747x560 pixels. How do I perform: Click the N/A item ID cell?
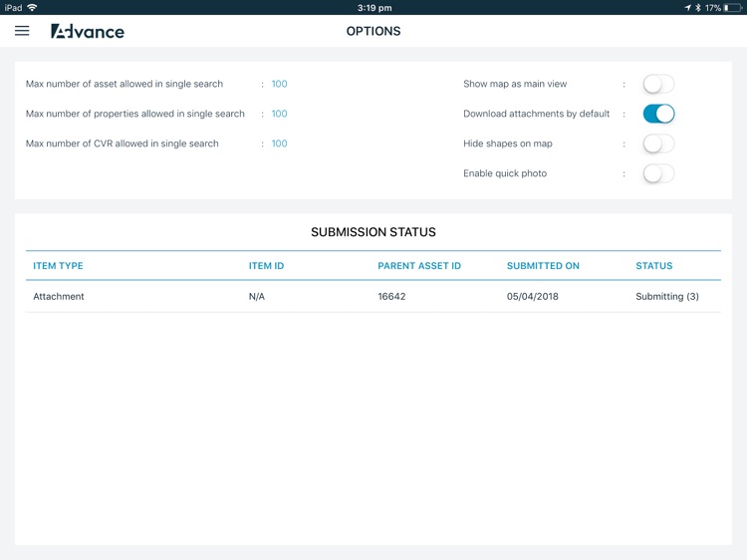[x=257, y=297]
